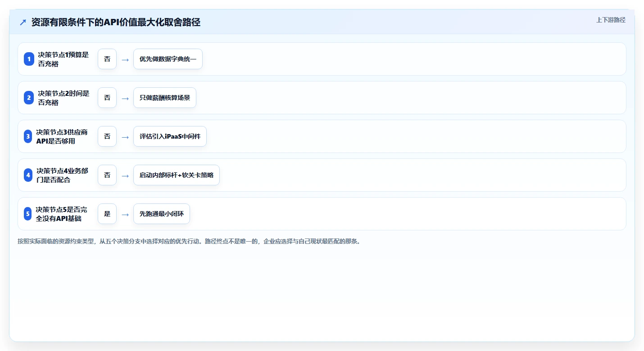Open the 启动内部标杆+软关卡策略 action chip

point(177,175)
